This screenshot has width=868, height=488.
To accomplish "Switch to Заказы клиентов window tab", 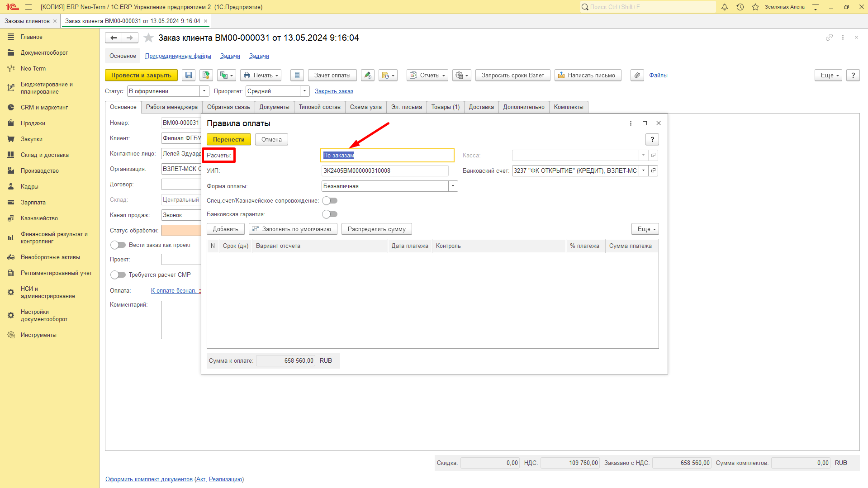I will pyautogui.click(x=27, y=21).
